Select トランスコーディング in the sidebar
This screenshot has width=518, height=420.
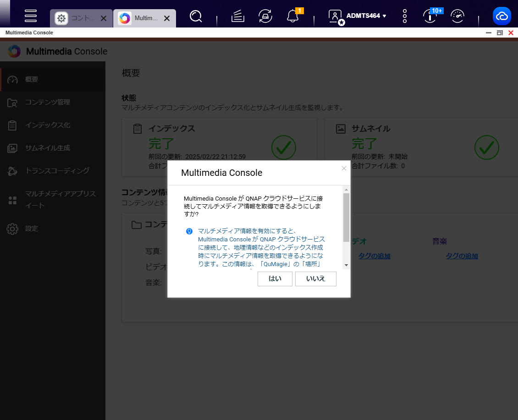click(53, 171)
